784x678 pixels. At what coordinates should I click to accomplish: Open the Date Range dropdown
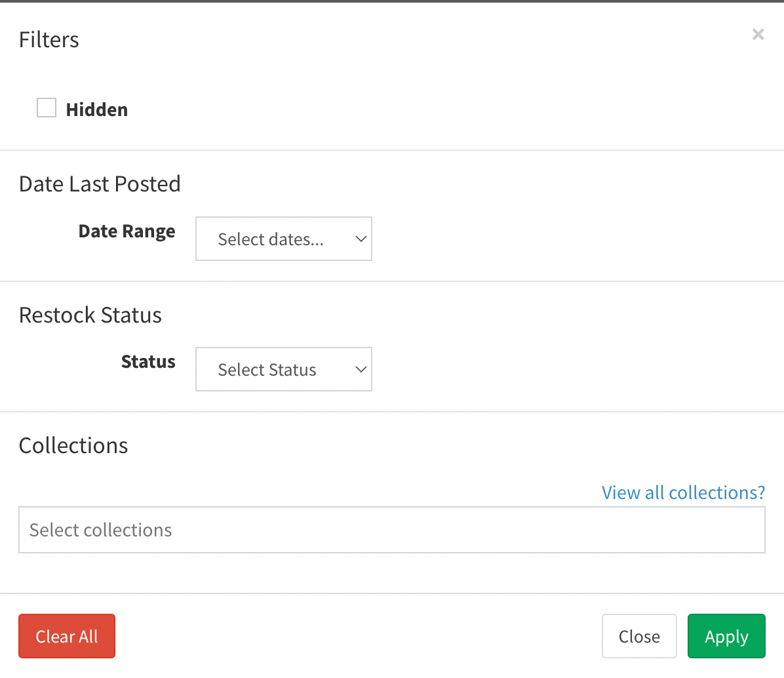click(283, 239)
